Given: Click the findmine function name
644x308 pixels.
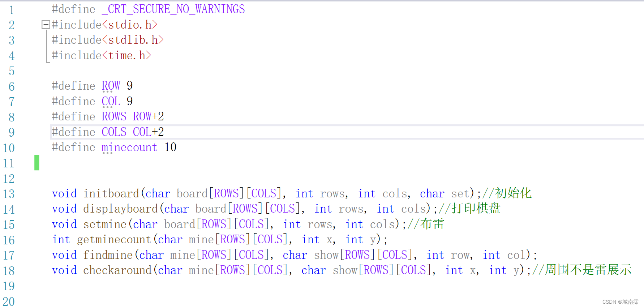Looking at the screenshot, I should click(x=108, y=255).
